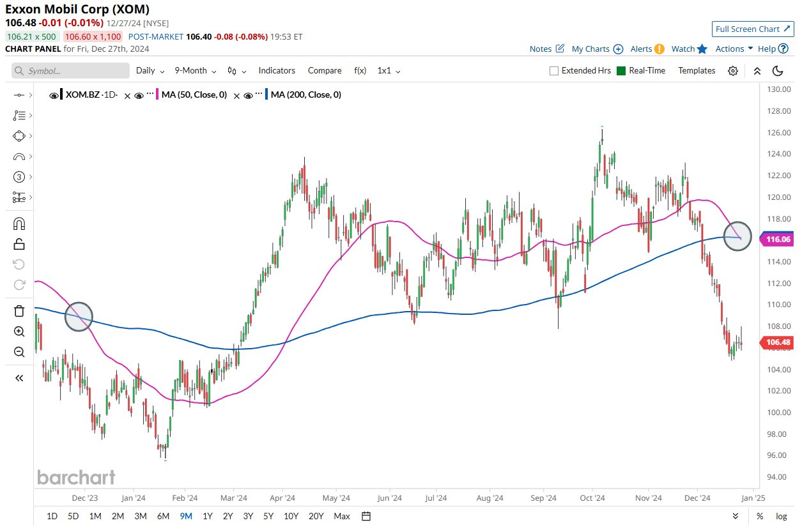Click the double chevron down near the percent button
The image size is (802, 532).
click(x=737, y=516)
